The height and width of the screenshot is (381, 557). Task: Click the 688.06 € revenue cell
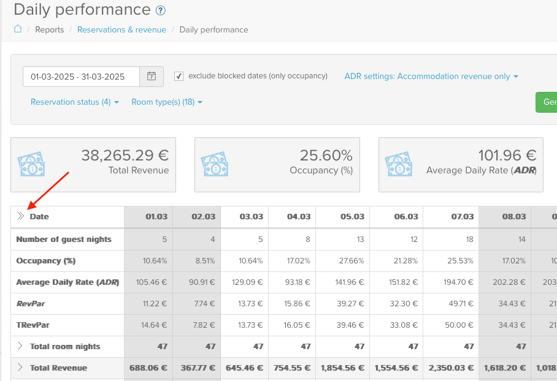[148, 368]
